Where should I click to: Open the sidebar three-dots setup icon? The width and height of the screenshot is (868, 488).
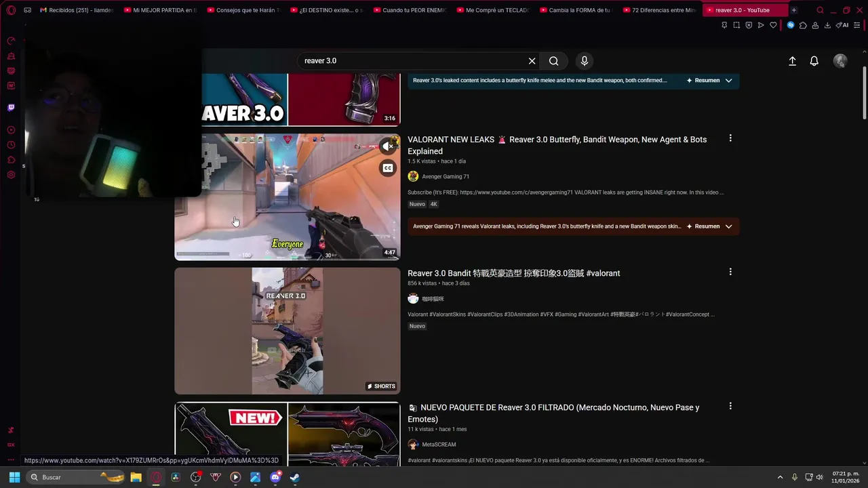click(11, 460)
